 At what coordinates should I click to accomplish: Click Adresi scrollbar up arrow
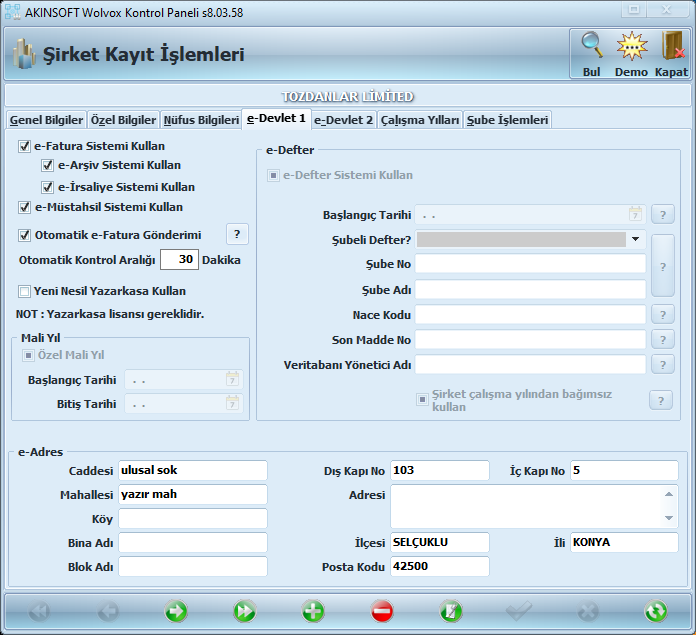[x=669, y=494]
